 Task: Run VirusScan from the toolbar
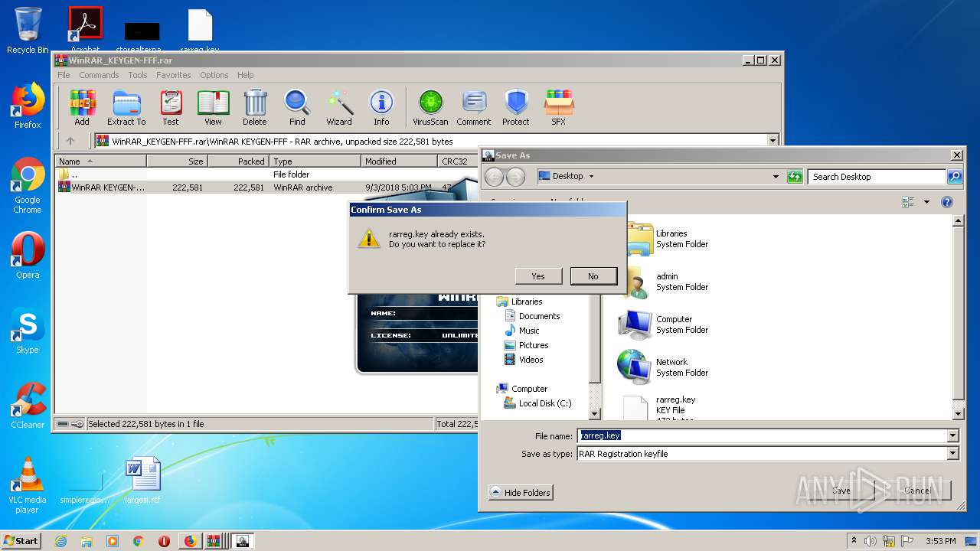(430, 108)
